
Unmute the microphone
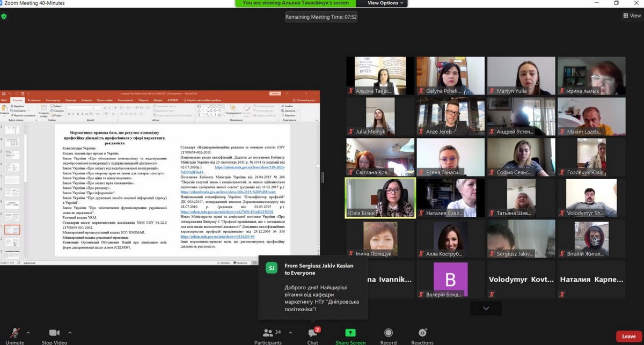click(x=14, y=335)
